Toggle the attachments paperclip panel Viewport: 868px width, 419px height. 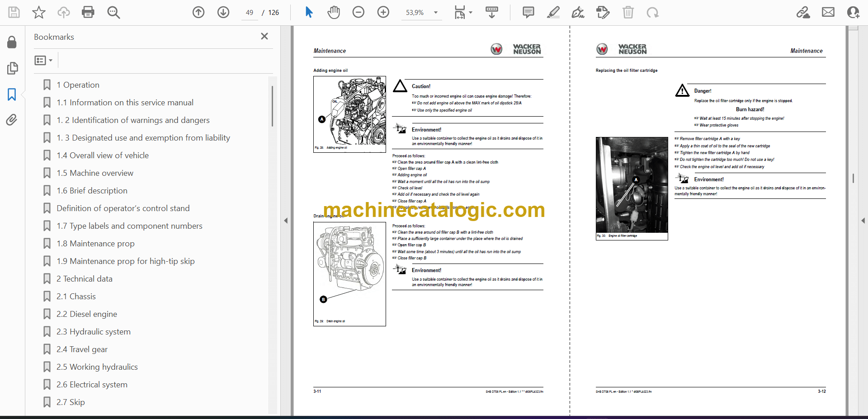pyautogui.click(x=12, y=120)
